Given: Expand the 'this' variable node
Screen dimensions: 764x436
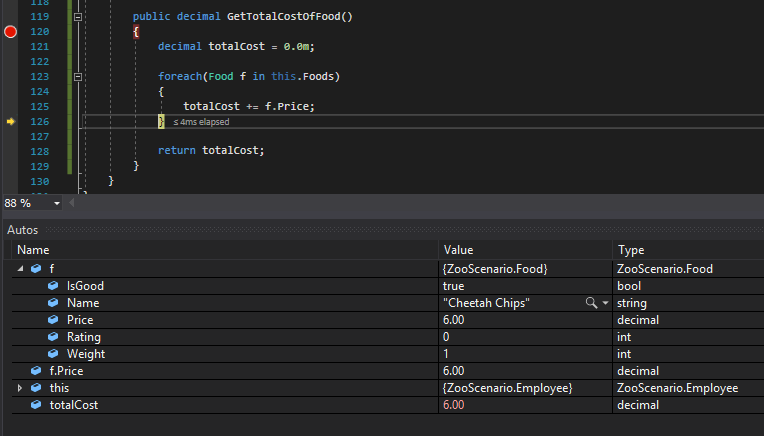Looking at the screenshot, I should coord(21,388).
